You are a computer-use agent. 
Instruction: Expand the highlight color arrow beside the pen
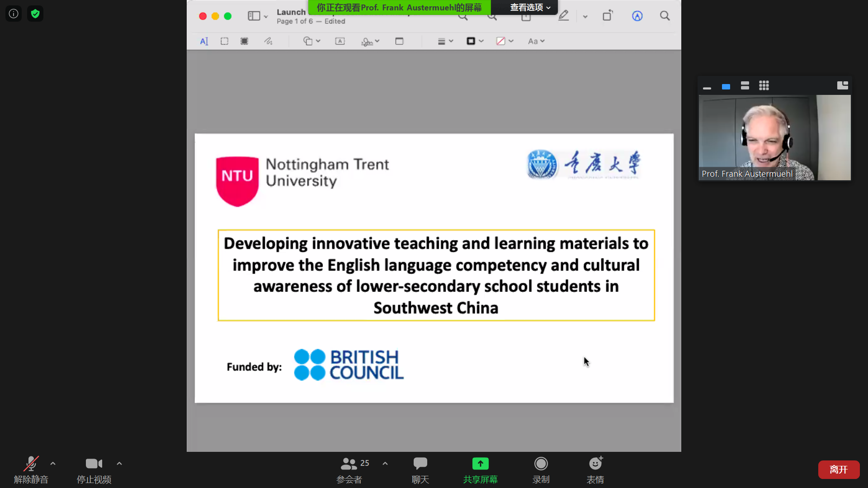tap(585, 16)
